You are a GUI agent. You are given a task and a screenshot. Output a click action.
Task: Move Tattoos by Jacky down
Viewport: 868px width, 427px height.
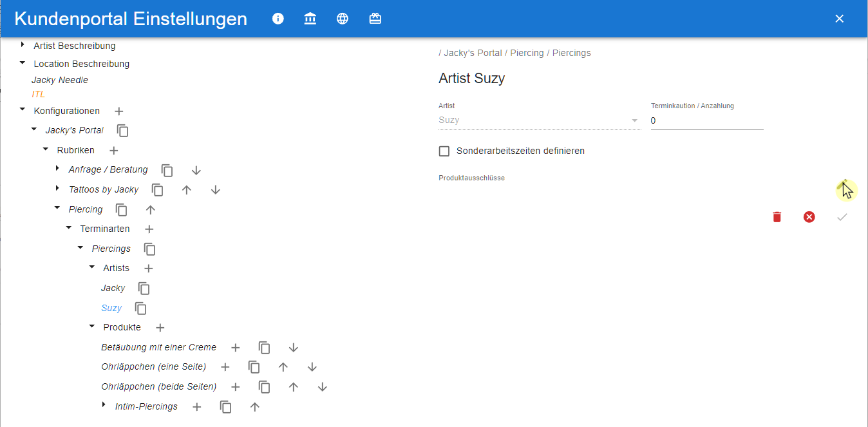point(216,190)
